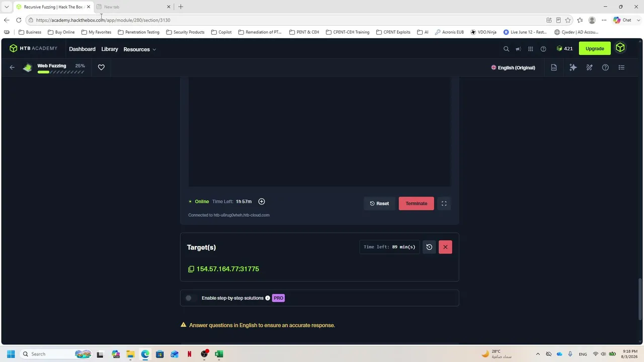
Task: Click the HTB Academy logo
Action: pos(33,48)
